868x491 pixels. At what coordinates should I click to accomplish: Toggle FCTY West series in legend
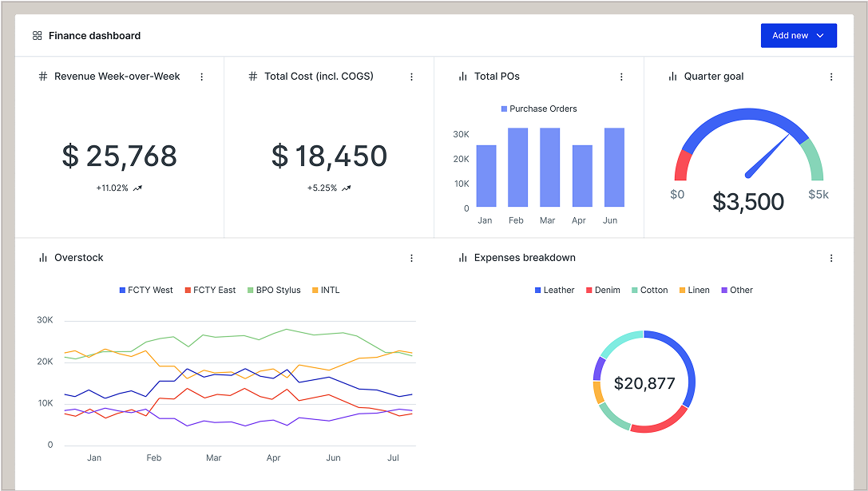[x=146, y=291]
